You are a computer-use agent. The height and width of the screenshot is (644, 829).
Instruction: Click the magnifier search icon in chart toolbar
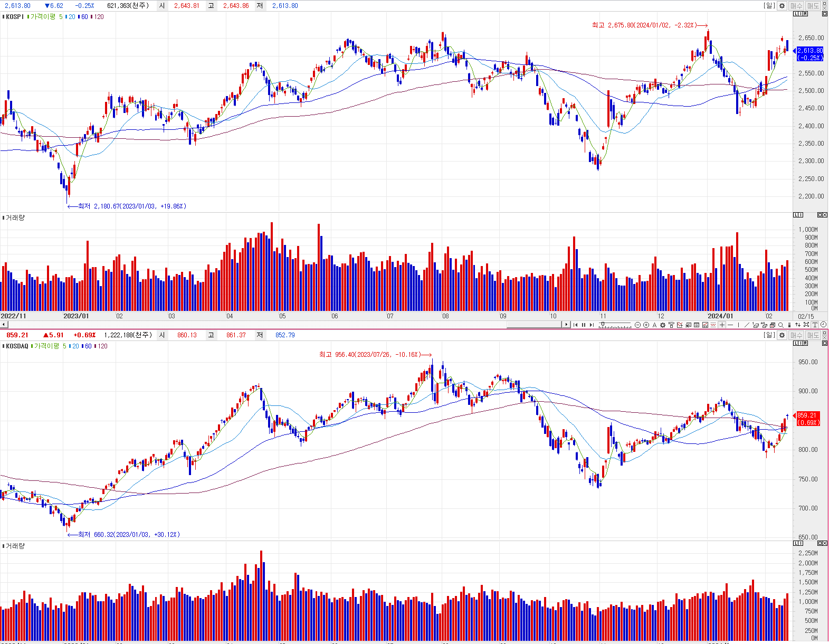pos(781,325)
